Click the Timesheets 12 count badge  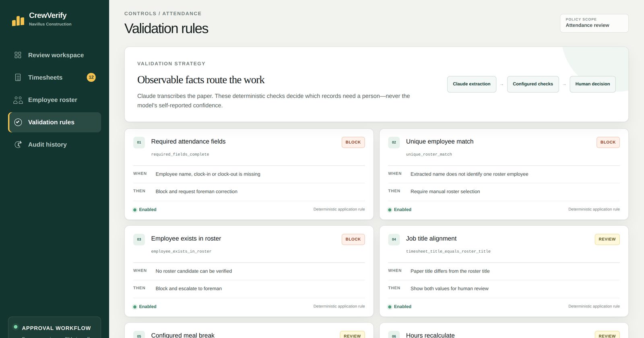coord(91,77)
